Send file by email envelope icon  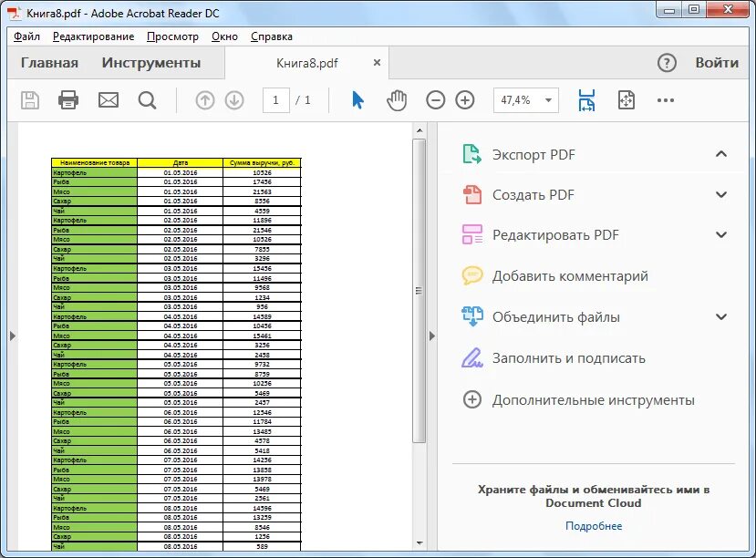click(108, 100)
